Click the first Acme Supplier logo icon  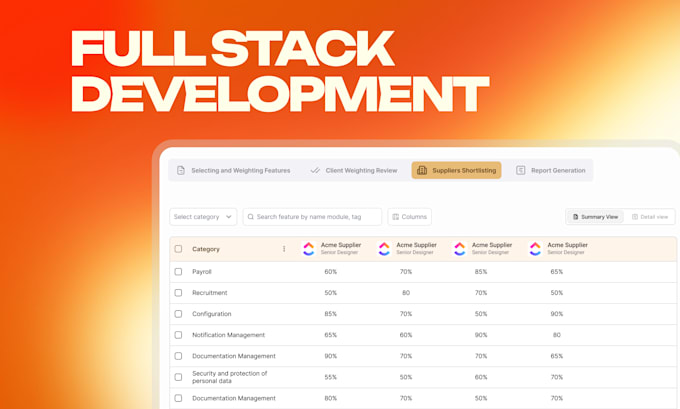tap(309, 249)
